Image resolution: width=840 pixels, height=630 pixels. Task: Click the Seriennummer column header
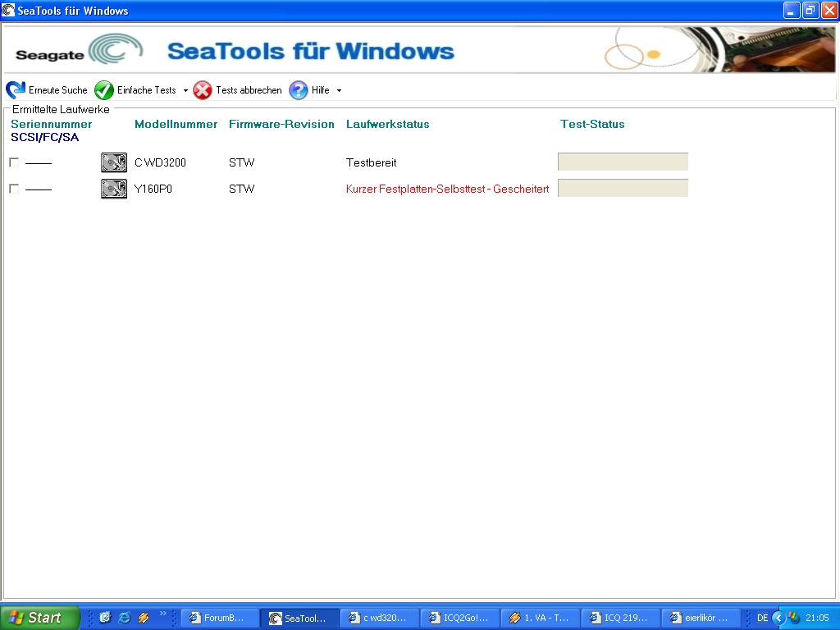tap(52, 125)
